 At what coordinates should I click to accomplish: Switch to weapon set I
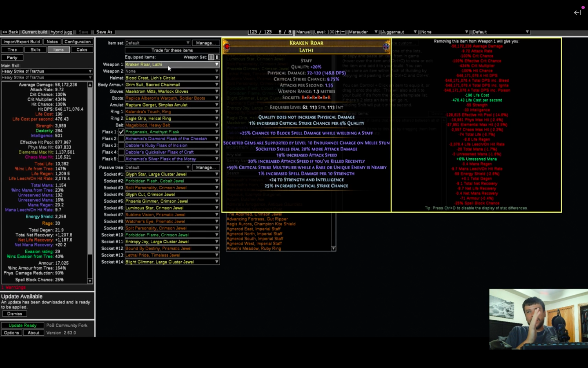tap(211, 57)
